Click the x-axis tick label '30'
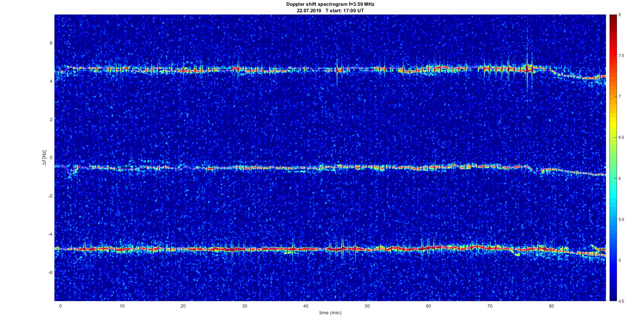The width and height of the screenshot is (644, 323). click(245, 306)
